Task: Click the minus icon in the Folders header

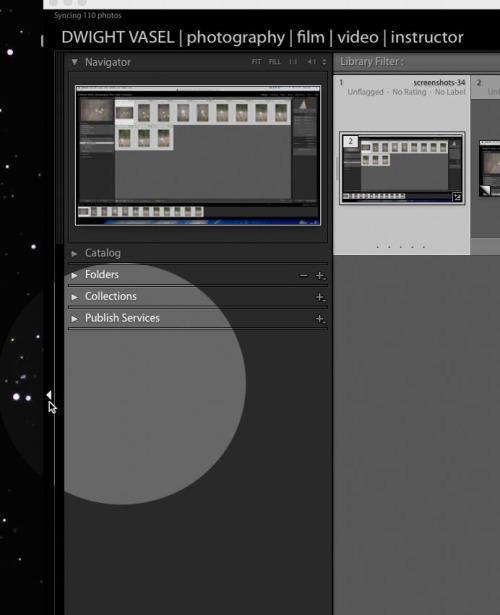Action: point(303,276)
